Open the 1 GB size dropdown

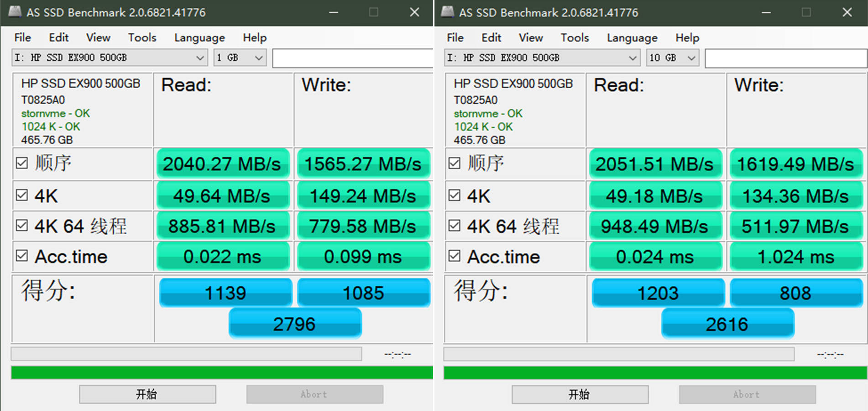pyautogui.click(x=240, y=58)
